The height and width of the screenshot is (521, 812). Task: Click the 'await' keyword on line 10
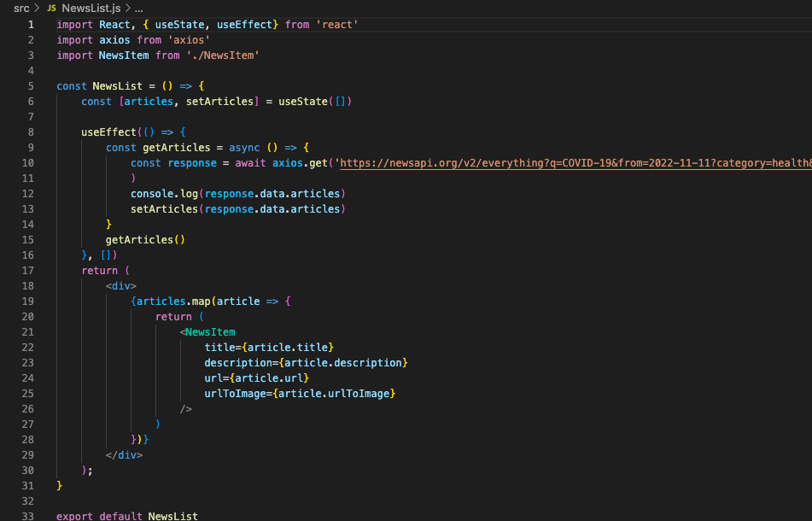click(x=251, y=163)
